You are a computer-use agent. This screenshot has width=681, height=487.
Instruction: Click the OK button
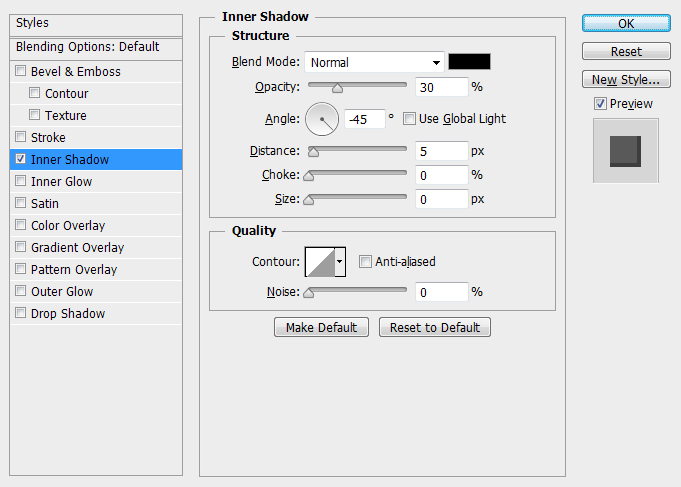(626, 23)
